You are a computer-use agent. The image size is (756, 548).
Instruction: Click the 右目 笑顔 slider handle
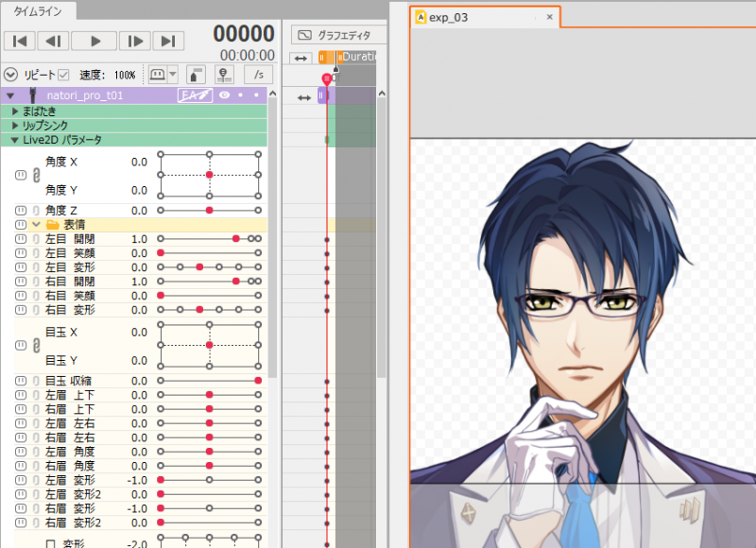[161, 296]
